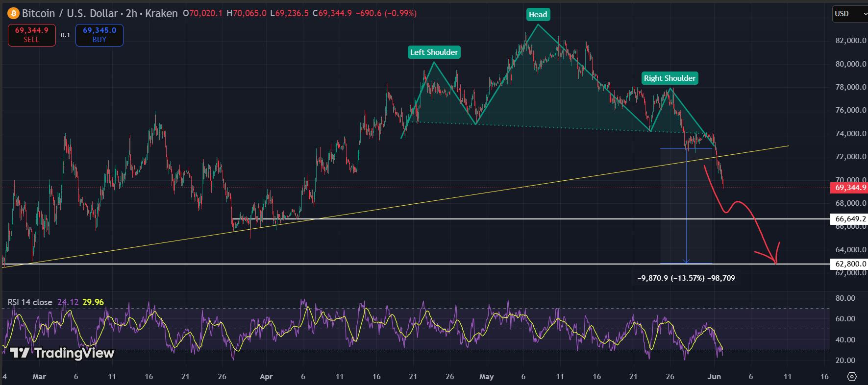Click the May label on time axis
Image resolution: width=868 pixels, height=385 pixels.
pyautogui.click(x=486, y=377)
